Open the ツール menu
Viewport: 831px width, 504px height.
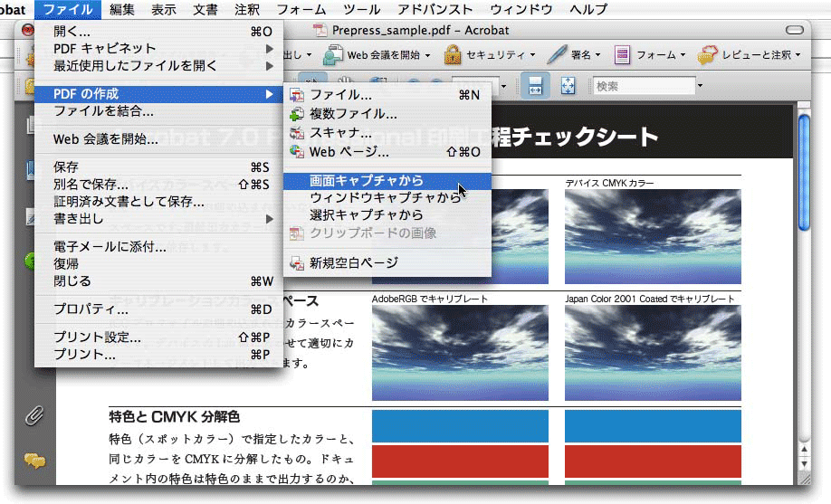click(362, 9)
